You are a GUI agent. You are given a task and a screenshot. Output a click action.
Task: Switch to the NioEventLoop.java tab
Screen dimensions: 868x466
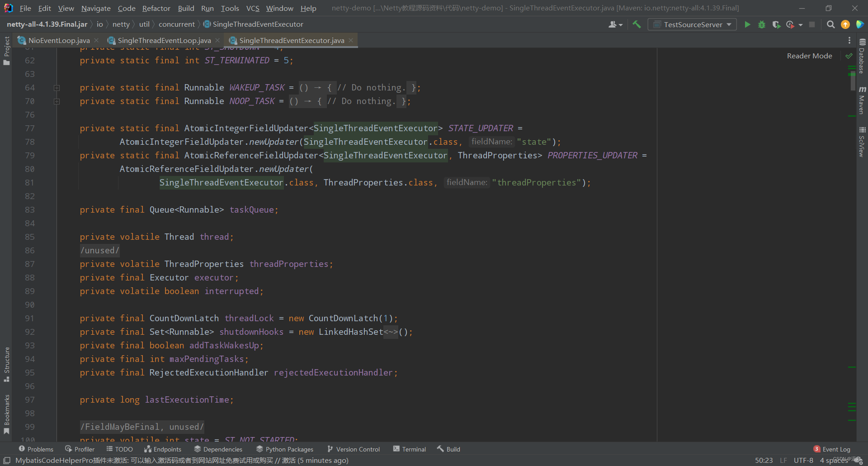tap(59, 40)
